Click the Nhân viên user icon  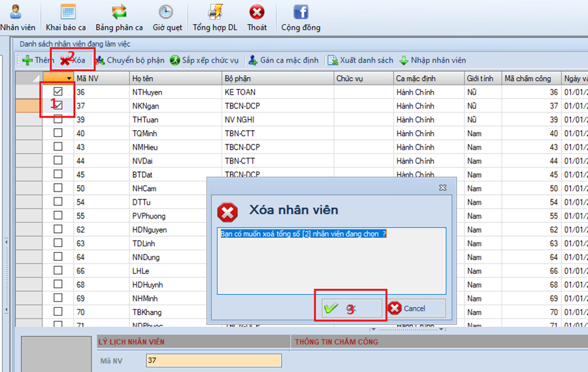[x=17, y=12]
